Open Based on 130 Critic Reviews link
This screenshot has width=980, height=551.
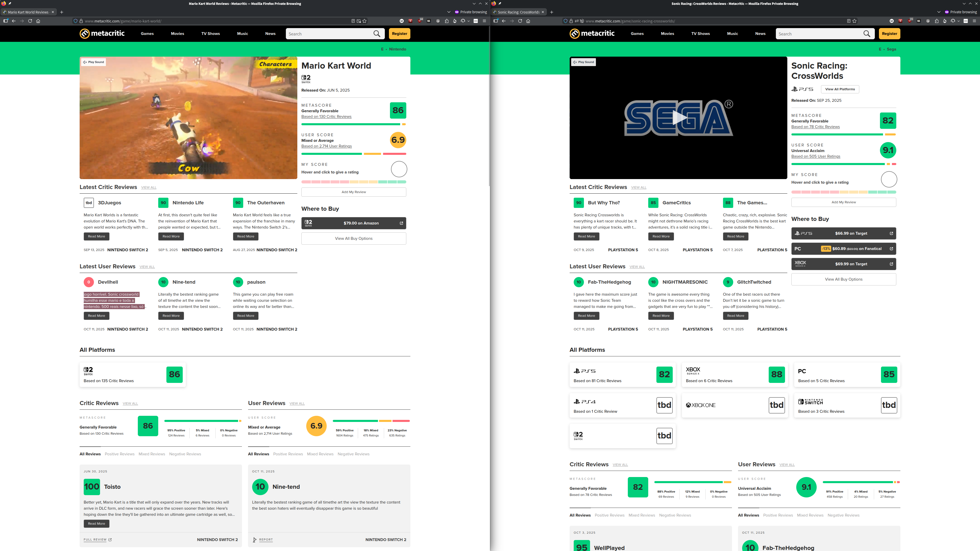[x=326, y=117]
